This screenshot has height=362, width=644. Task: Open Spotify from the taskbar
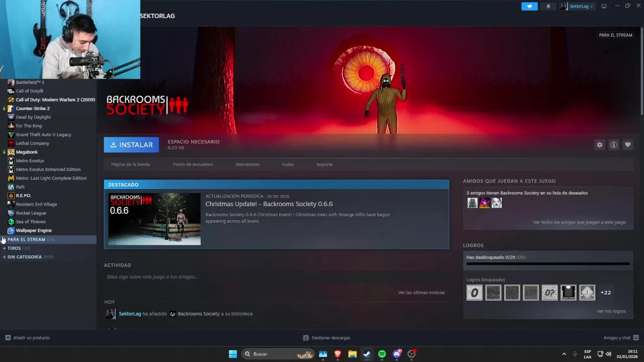382,354
